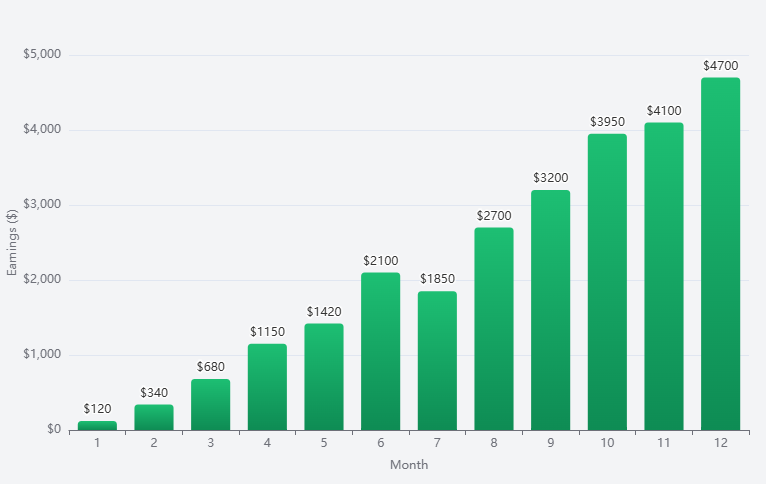Screen dimensions: 766x484
Task: Select the bar labeled $1150
Action: [267, 387]
